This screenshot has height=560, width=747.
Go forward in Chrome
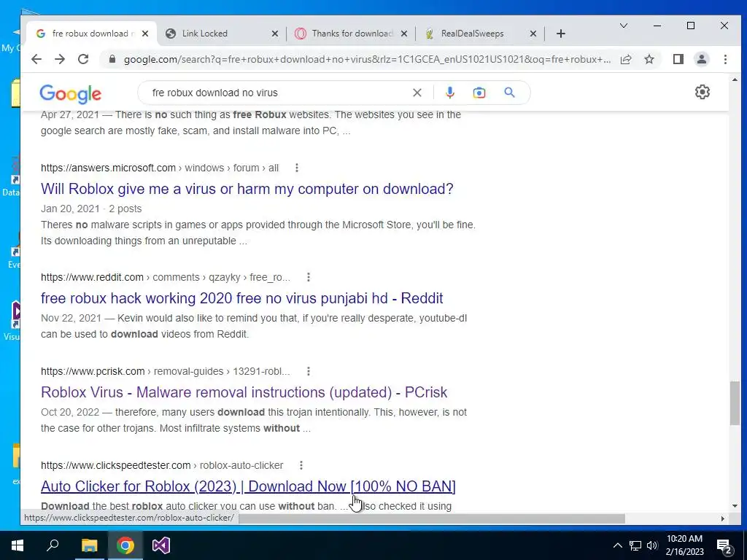60,59
